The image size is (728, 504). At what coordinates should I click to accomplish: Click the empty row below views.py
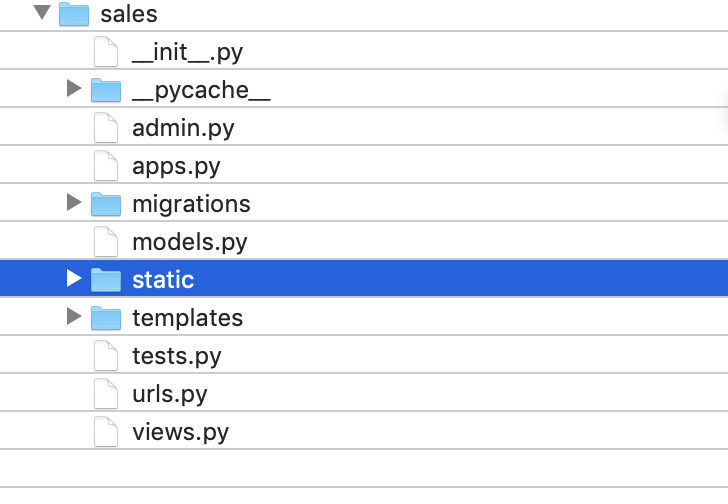[x=364, y=468]
